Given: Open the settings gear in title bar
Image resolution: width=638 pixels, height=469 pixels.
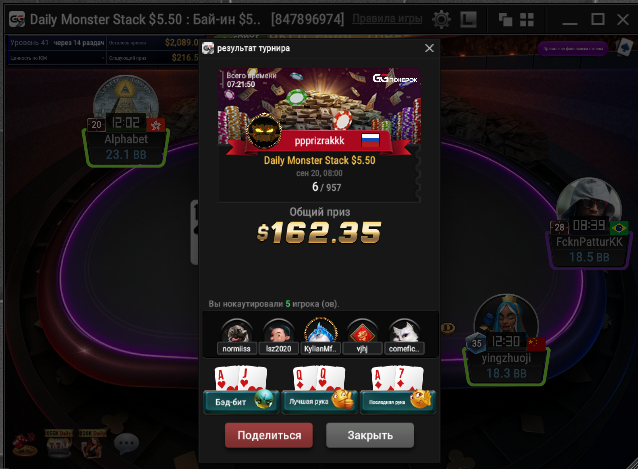Looking at the screenshot, I should [441, 19].
